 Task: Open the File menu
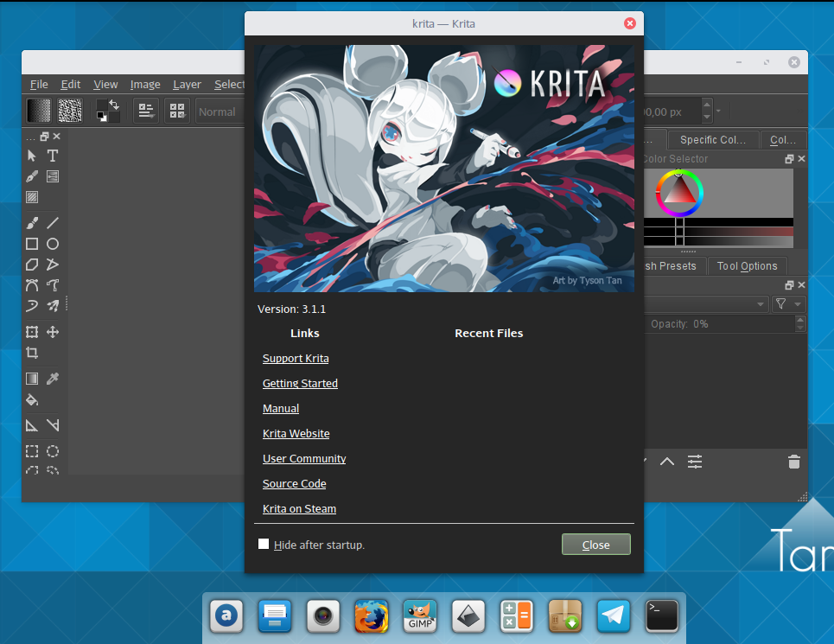point(39,84)
